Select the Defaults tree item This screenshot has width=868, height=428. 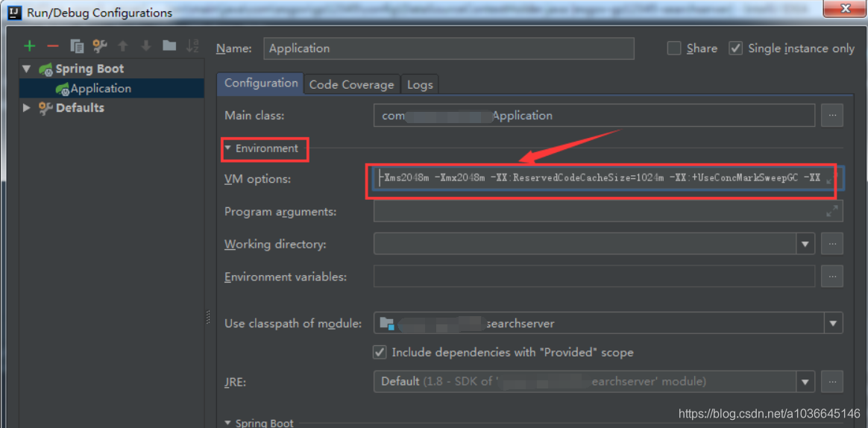pos(80,107)
